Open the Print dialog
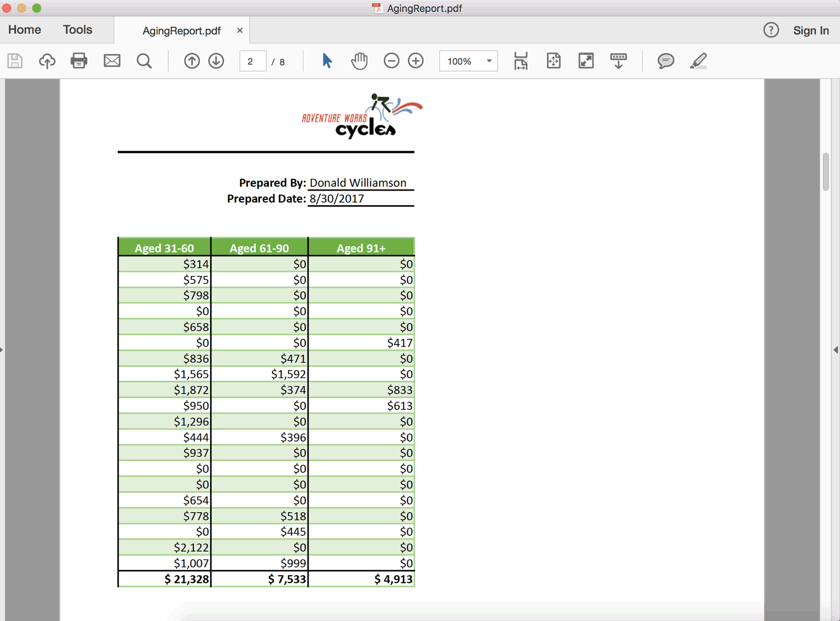840x621 pixels. [x=79, y=61]
